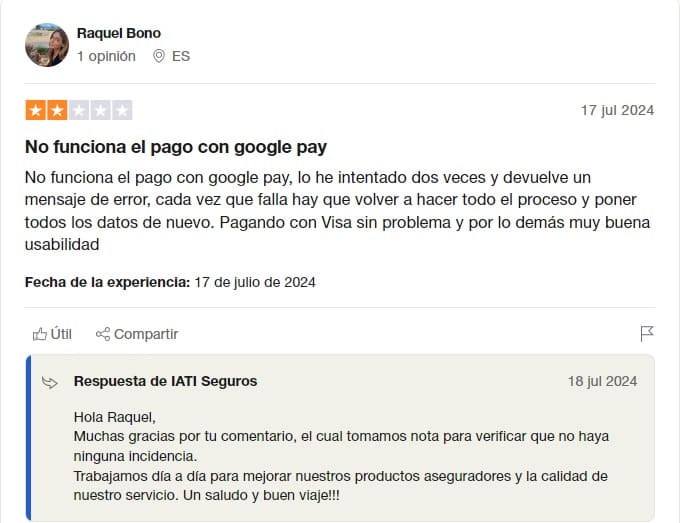The width and height of the screenshot is (680, 523).
Task: Open review title 'No funciona el pago con google pay'
Action: (x=176, y=147)
